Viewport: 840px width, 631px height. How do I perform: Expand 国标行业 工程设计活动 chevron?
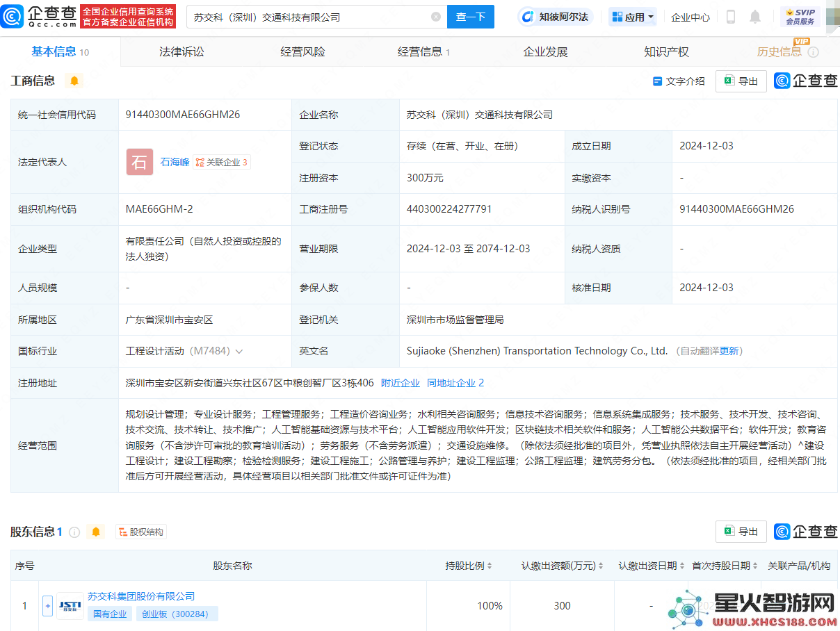point(239,352)
